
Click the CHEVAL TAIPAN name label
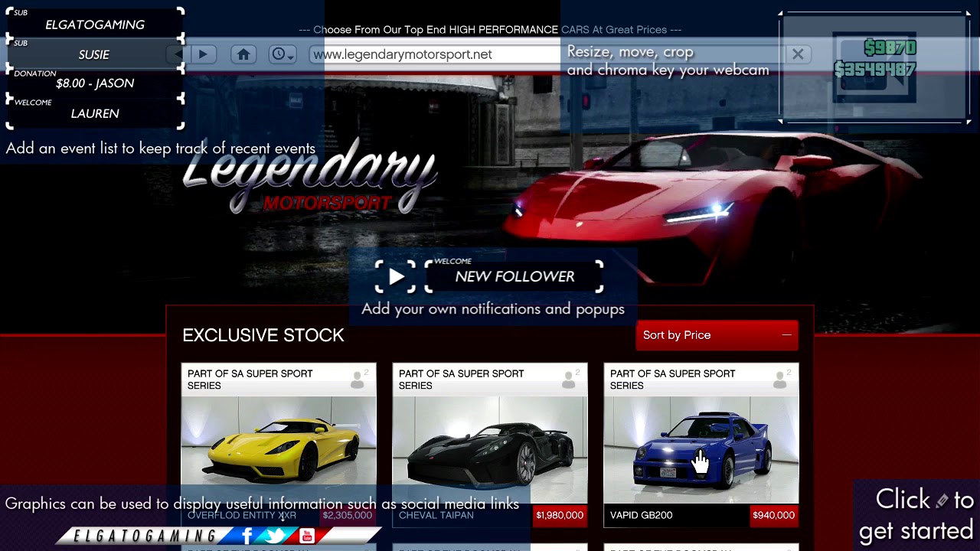pyautogui.click(x=436, y=515)
